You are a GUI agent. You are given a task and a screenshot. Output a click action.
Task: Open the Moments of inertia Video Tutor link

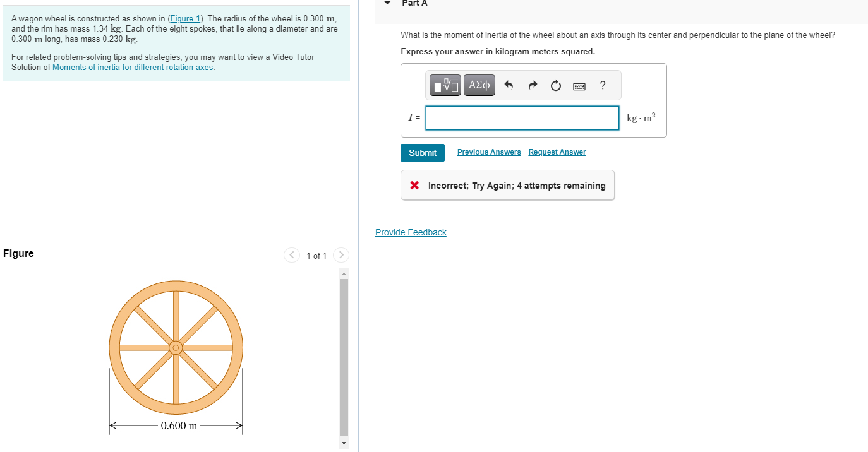tap(132, 67)
